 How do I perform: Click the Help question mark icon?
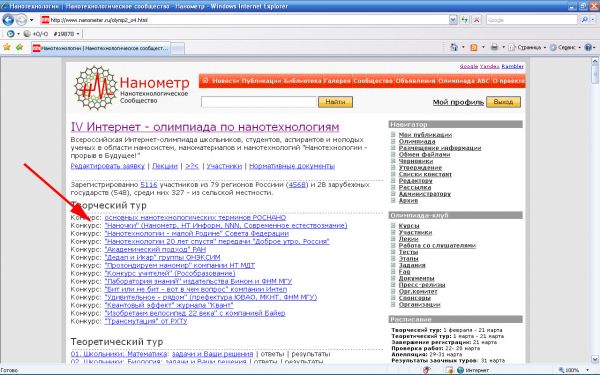coord(588,47)
